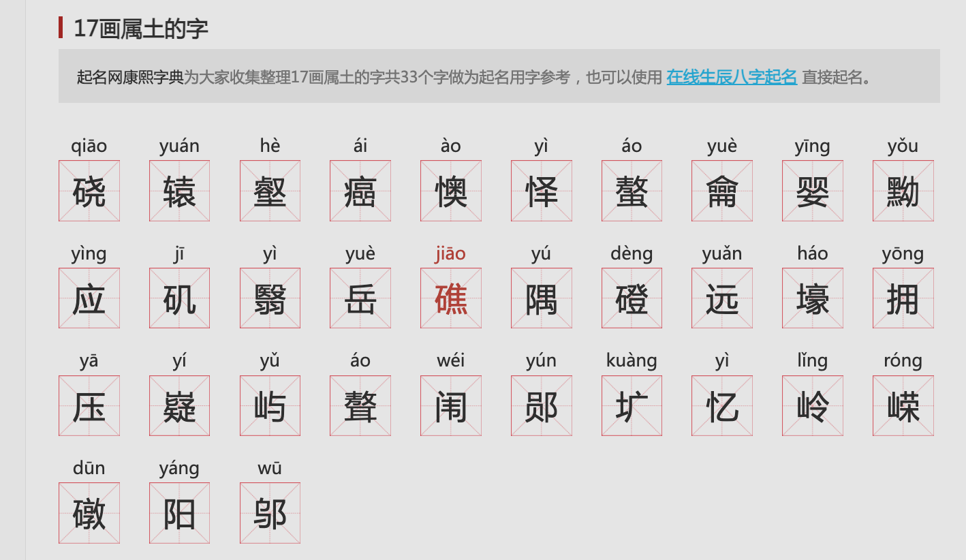Screen dimensions: 966x560
Task: Open the red highlighted character 礁
Action: point(451,298)
